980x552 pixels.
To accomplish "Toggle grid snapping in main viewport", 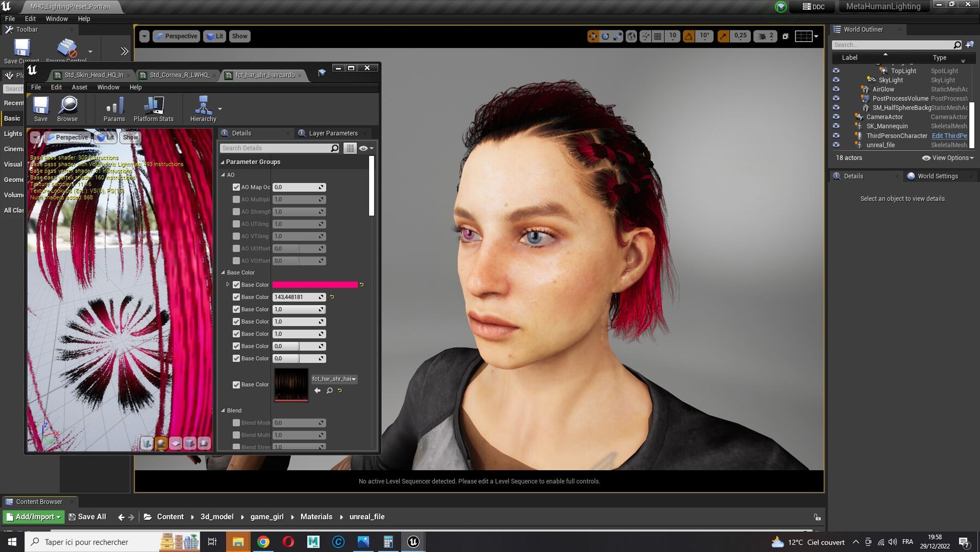I will coord(658,36).
